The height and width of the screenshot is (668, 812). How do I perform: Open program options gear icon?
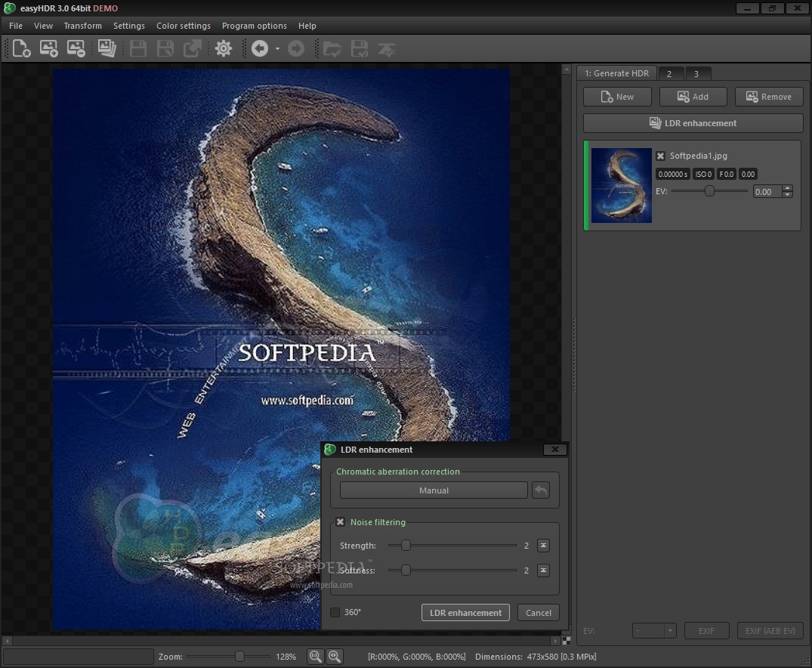click(x=224, y=48)
